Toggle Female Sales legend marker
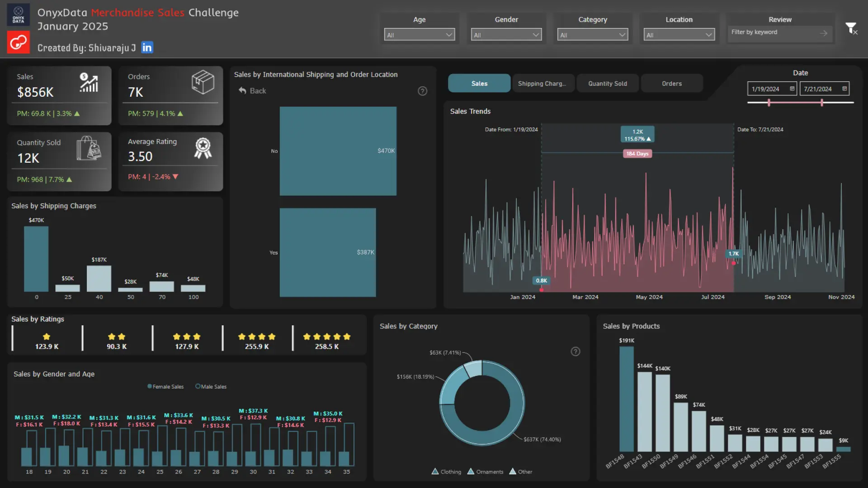The width and height of the screenshot is (868, 488). tap(150, 386)
